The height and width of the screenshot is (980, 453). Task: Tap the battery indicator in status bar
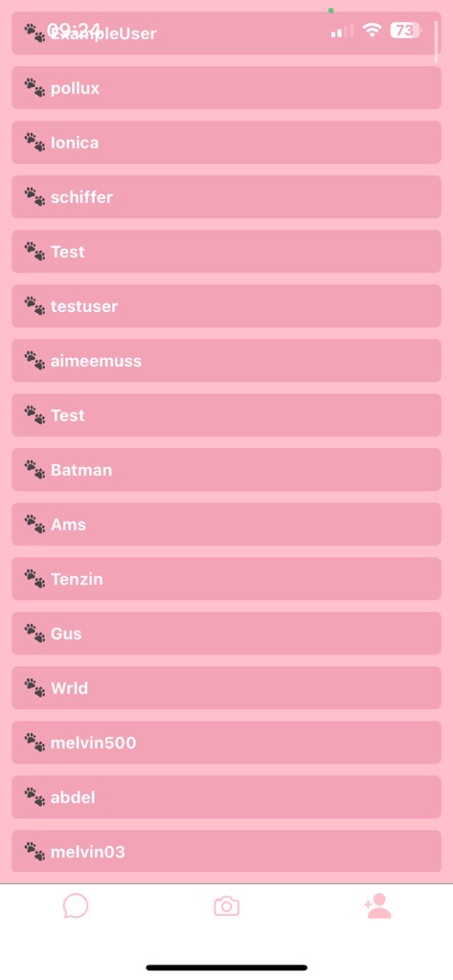click(406, 30)
